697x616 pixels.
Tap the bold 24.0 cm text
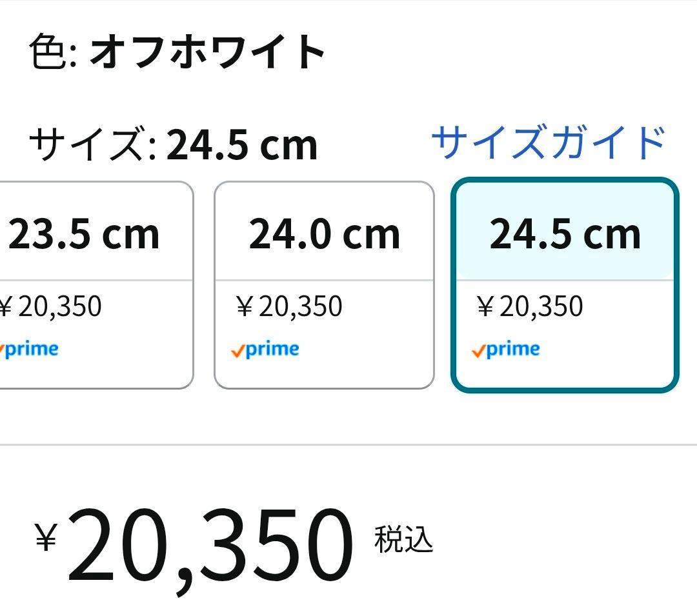pyautogui.click(x=324, y=234)
